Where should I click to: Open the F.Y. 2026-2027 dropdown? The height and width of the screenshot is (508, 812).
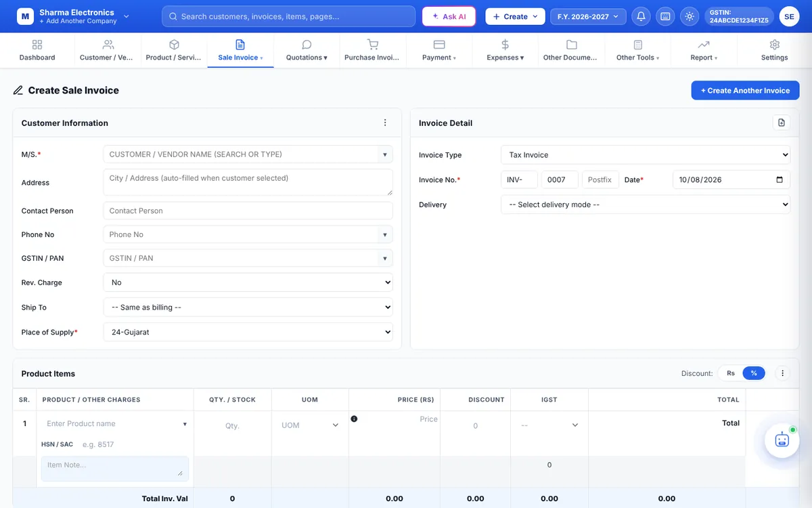[588, 16]
